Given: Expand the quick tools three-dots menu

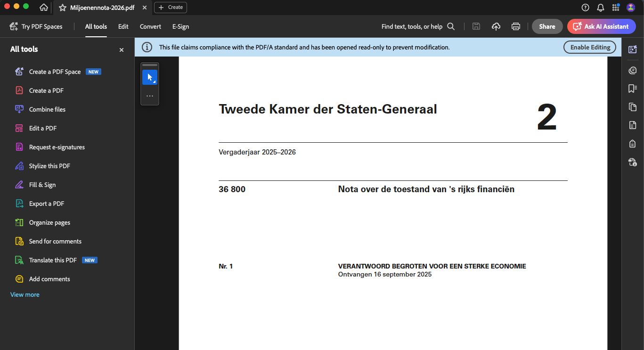Looking at the screenshot, I should click(150, 96).
